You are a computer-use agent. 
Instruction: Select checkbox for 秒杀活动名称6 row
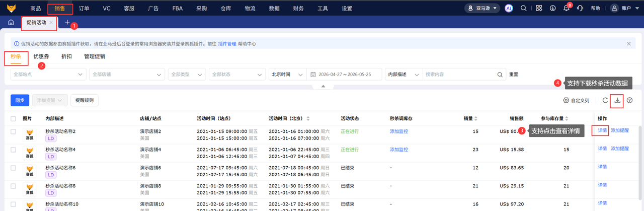(14, 167)
